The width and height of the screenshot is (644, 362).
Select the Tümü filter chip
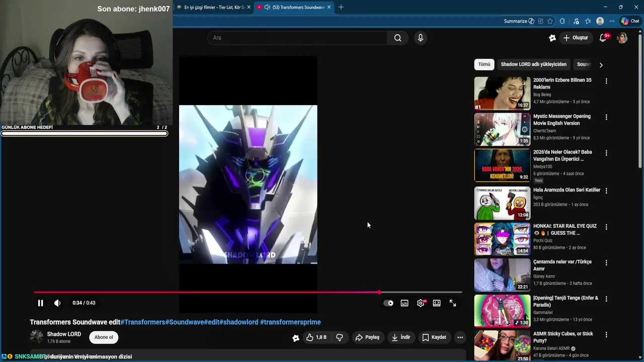point(484,64)
